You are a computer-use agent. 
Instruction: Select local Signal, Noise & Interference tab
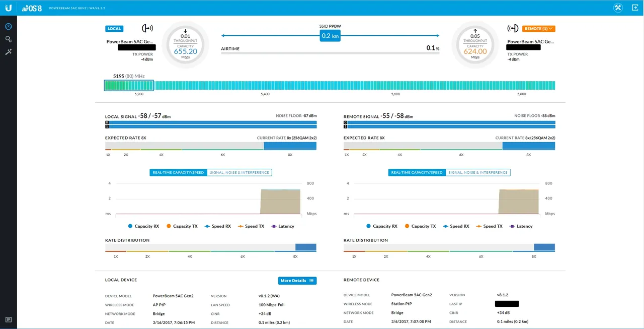[239, 172]
